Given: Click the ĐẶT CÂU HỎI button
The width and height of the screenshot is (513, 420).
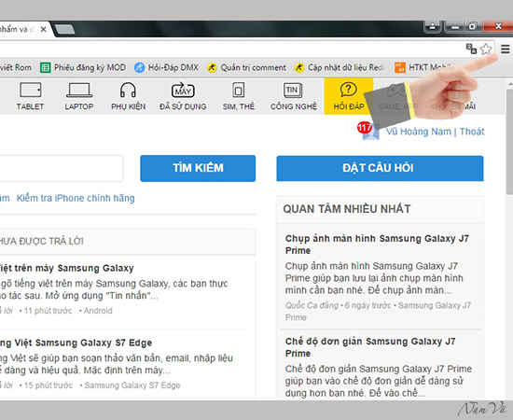Looking at the screenshot, I should coord(380,168).
